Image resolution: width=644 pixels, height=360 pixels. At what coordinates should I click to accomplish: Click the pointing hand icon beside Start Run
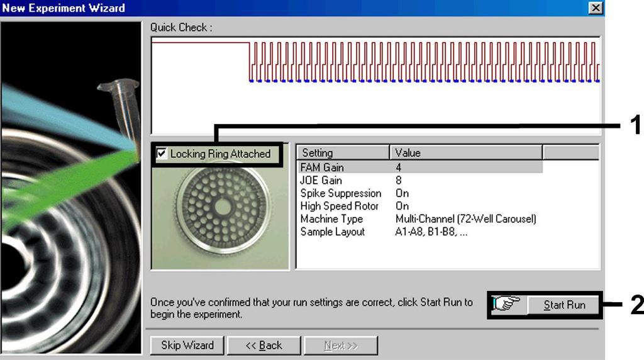(x=506, y=304)
